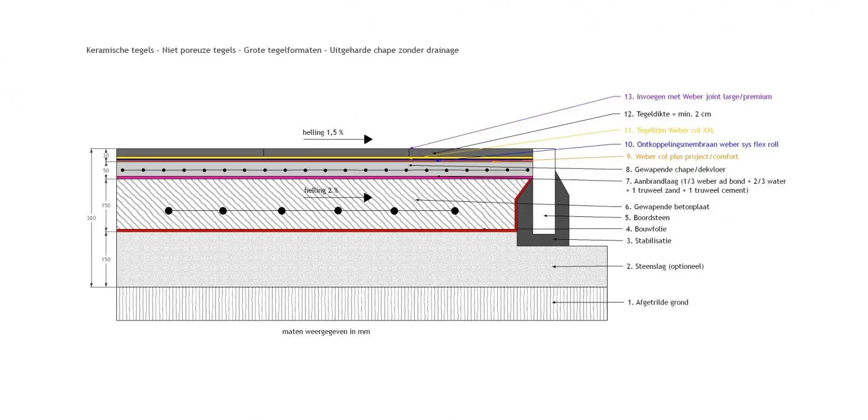The width and height of the screenshot is (868, 420).
Task: Click the arrowhead beside 'helling 2 %'
Action: pos(368,198)
